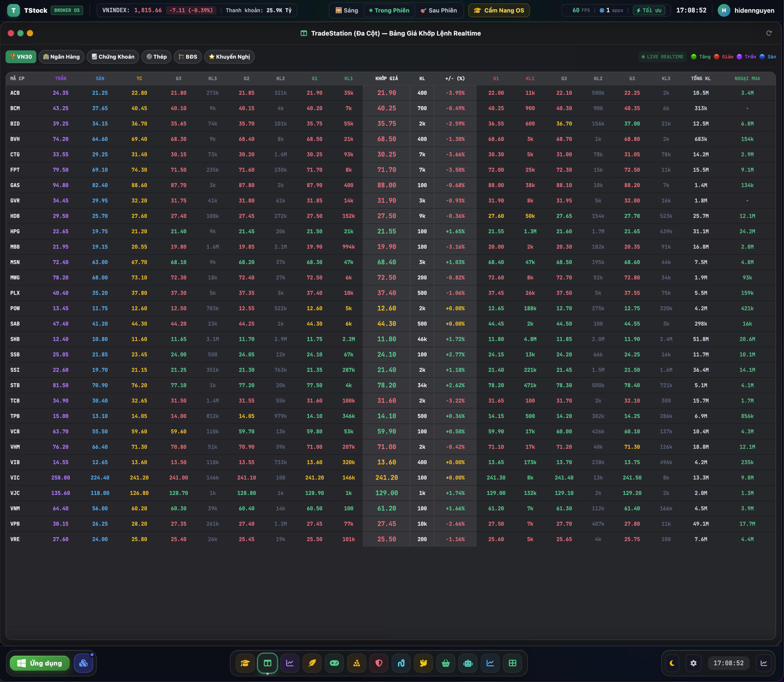Image resolution: width=784 pixels, height=682 pixels.
Task: Click the KHỚP GIÁ column header
Action: [387, 78]
